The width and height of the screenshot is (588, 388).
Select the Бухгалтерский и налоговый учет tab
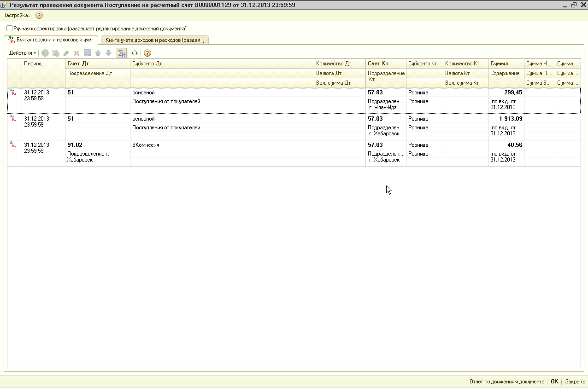(x=52, y=40)
